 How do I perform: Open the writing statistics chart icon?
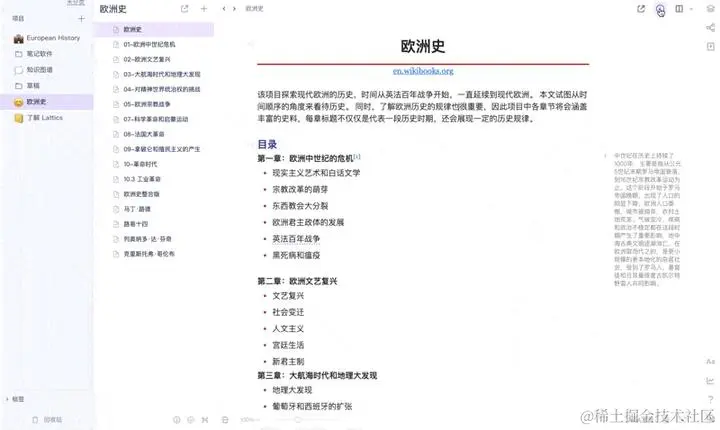(x=710, y=381)
